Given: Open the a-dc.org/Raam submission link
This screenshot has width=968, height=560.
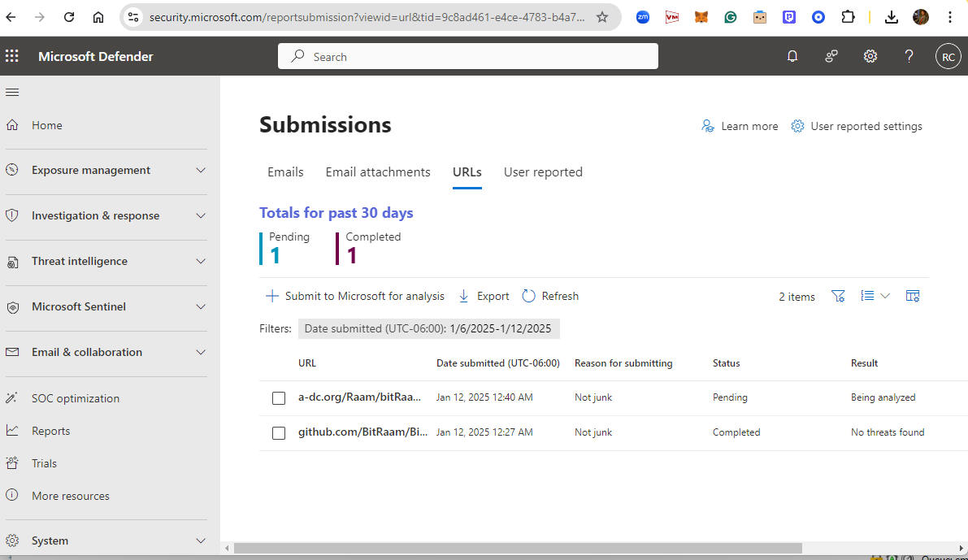Looking at the screenshot, I should click(x=359, y=397).
